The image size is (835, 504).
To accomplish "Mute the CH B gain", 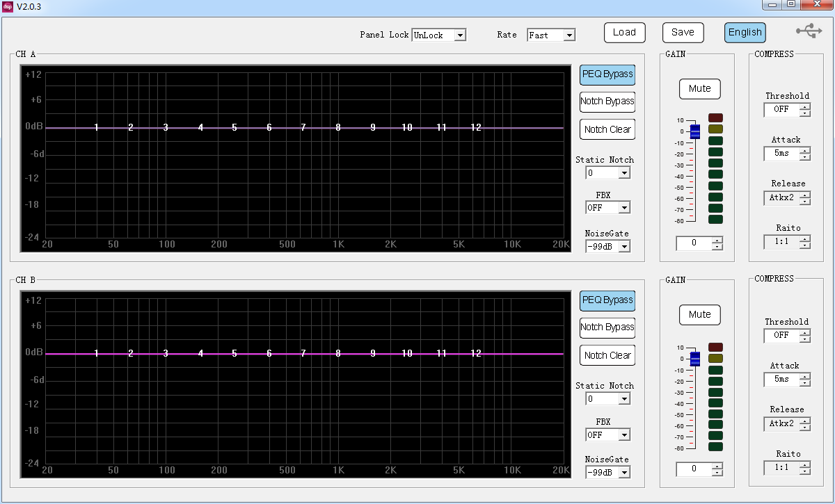I will pyautogui.click(x=700, y=315).
